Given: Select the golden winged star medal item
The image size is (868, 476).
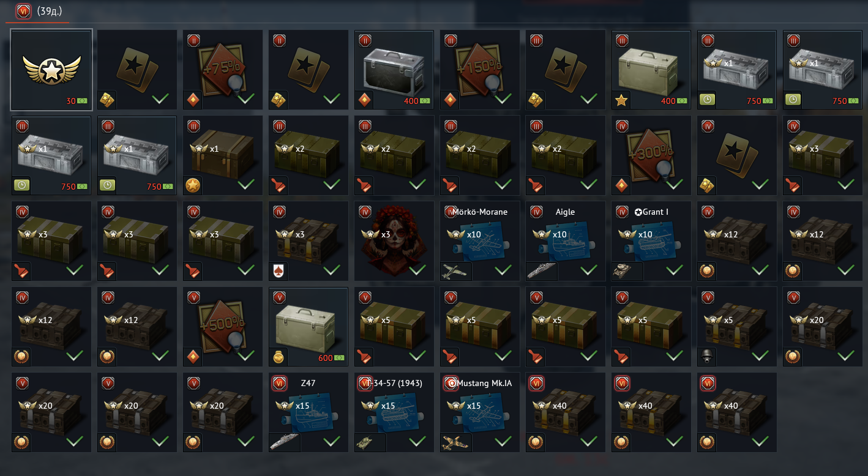Looking at the screenshot, I should click(51, 70).
